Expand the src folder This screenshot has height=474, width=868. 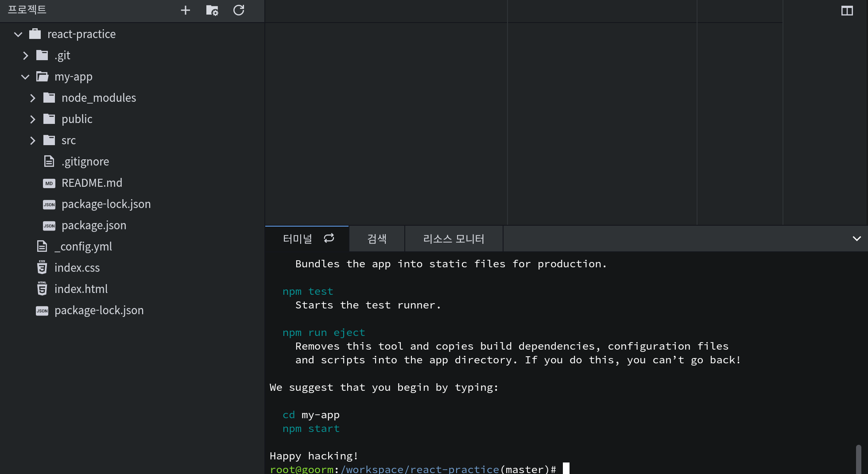coord(32,140)
